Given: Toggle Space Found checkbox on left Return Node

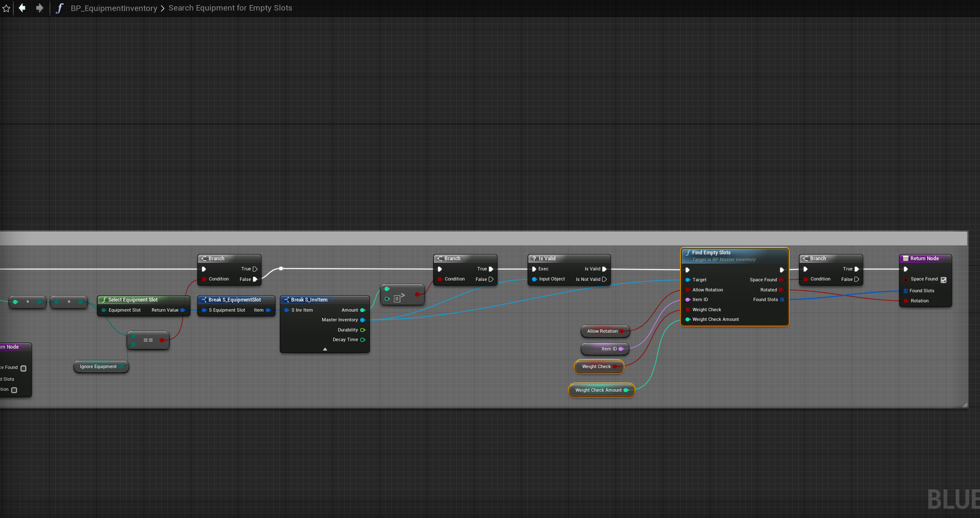Looking at the screenshot, I should 24,368.
